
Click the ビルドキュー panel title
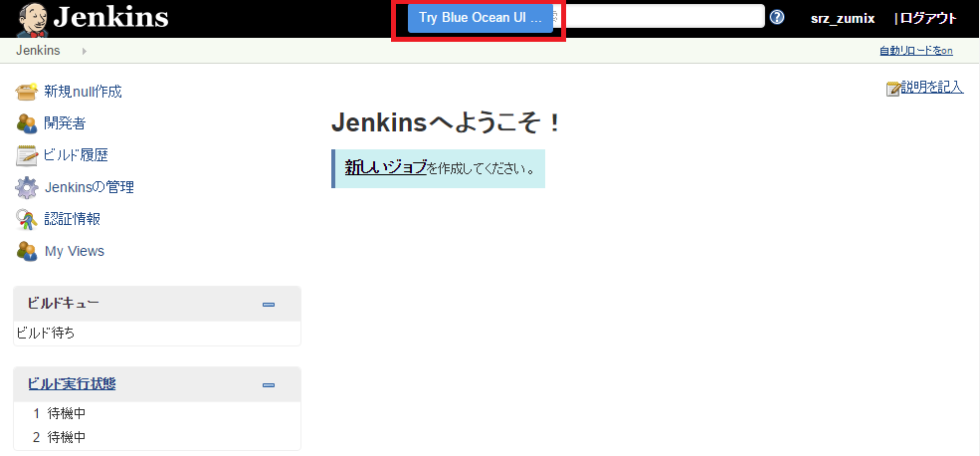63,304
